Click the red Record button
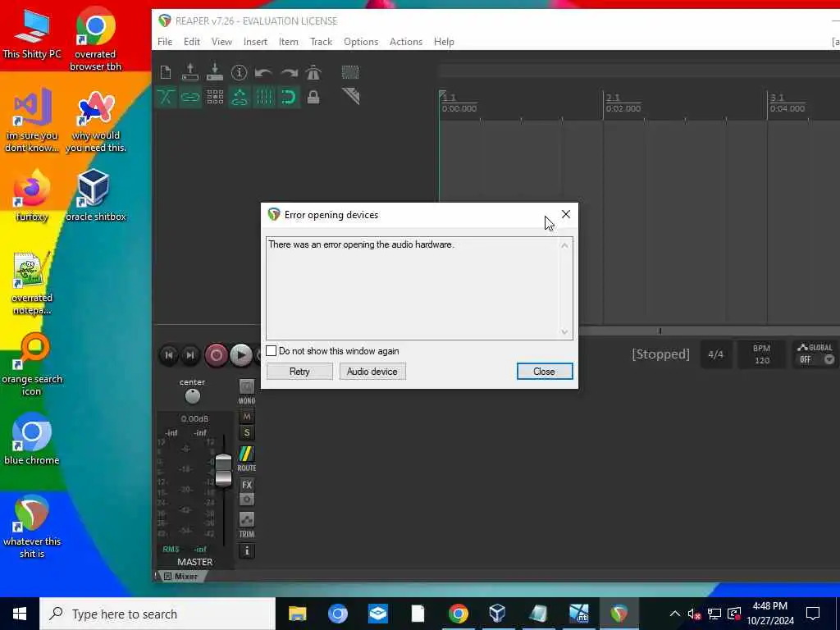This screenshot has height=630, width=840. click(x=216, y=354)
